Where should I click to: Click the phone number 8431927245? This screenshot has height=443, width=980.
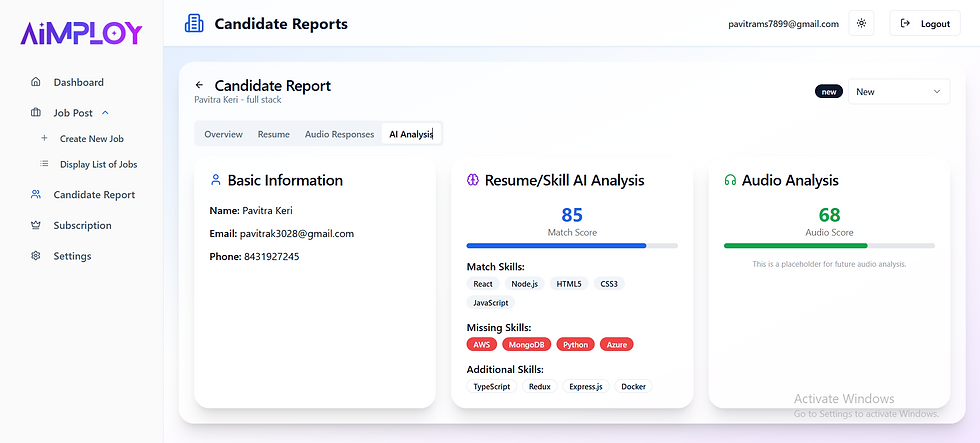coord(271,257)
